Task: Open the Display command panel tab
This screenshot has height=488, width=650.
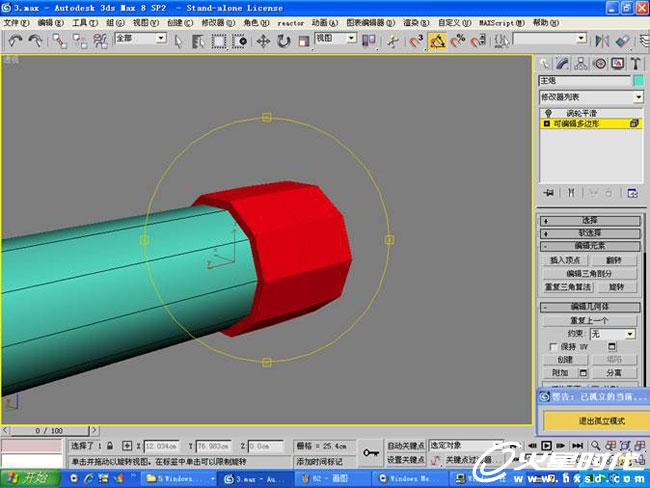Action: (x=618, y=63)
